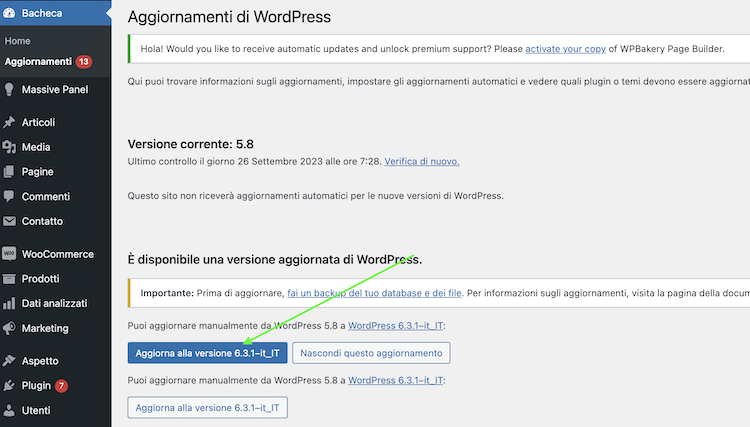
Task: Open the Utenti menu
Action: point(55,410)
